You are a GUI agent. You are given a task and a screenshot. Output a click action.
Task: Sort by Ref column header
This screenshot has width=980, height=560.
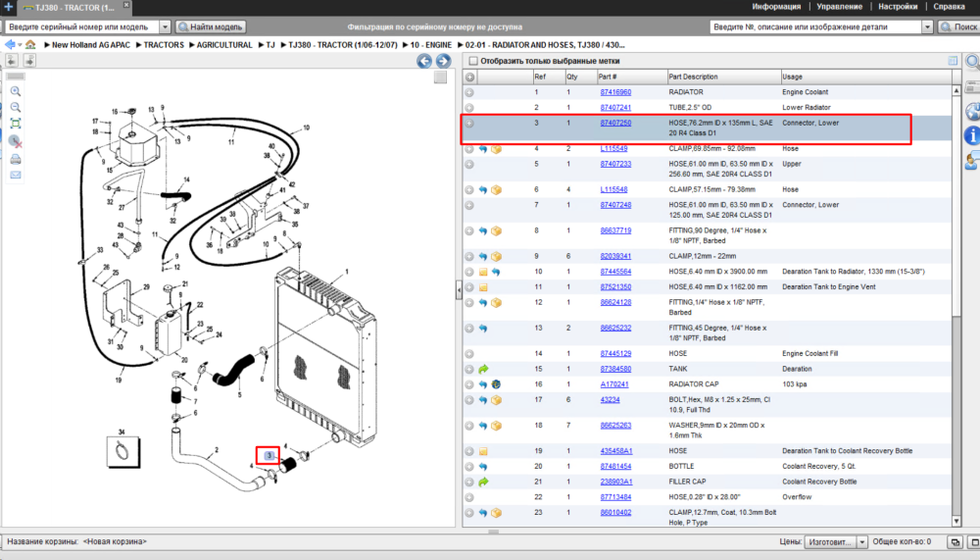coord(548,76)
